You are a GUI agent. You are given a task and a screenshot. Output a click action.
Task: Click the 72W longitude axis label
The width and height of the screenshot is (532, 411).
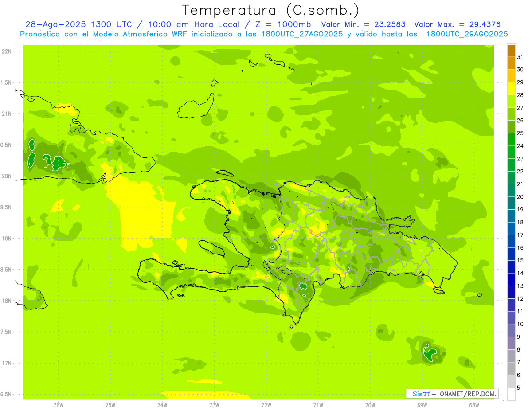266,405
